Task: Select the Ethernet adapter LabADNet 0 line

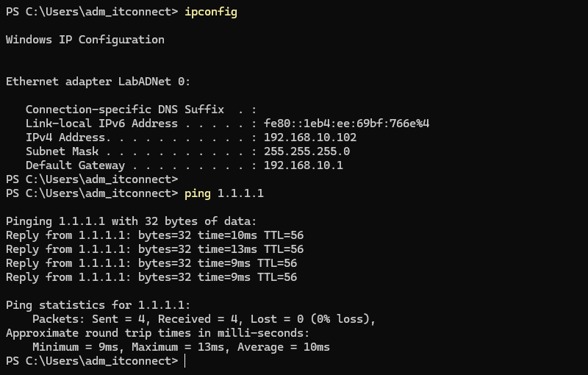Action: click(98, 82)
